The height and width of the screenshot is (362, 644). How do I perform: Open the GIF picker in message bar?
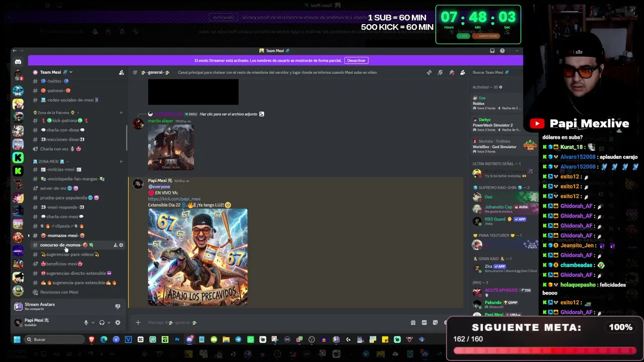(x=424, y=323)
